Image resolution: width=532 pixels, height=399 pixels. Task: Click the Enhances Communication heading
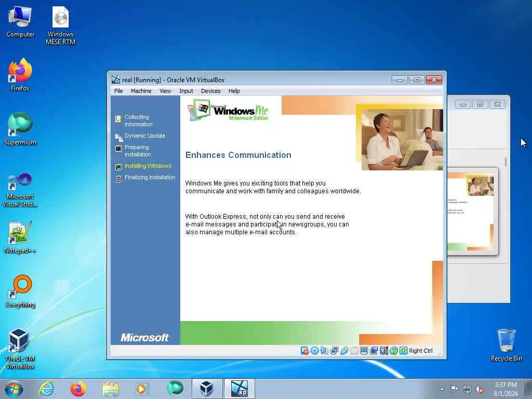238,155
